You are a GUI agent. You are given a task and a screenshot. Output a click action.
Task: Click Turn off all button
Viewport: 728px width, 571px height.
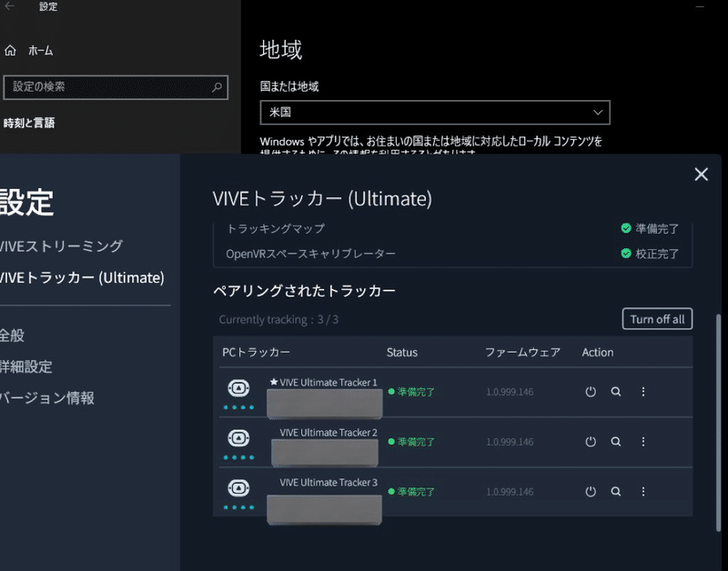[x=657, y=319]
